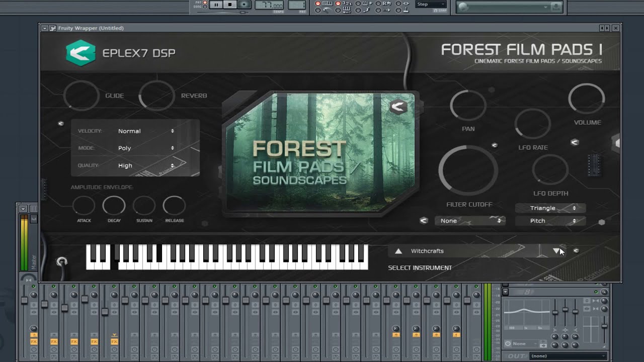Click the FX button on second mixer track

54,341
